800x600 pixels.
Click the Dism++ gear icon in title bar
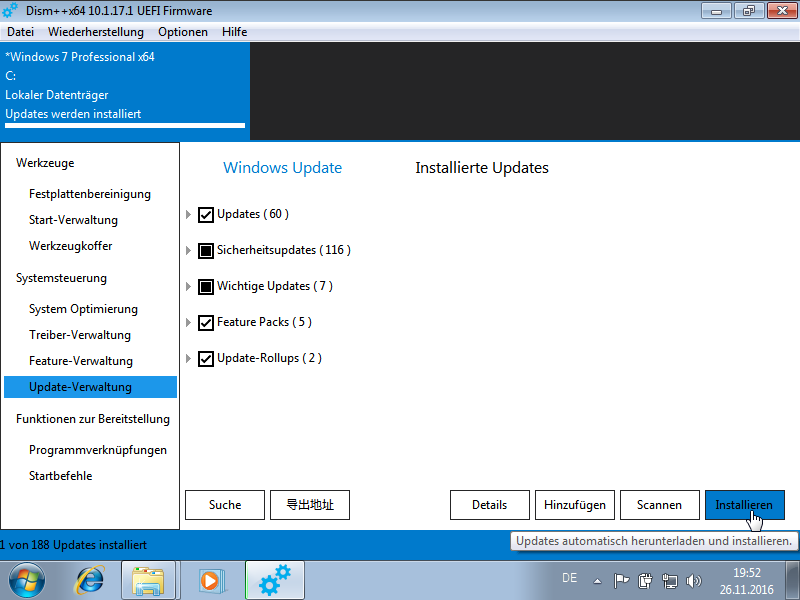coord(10,10)
